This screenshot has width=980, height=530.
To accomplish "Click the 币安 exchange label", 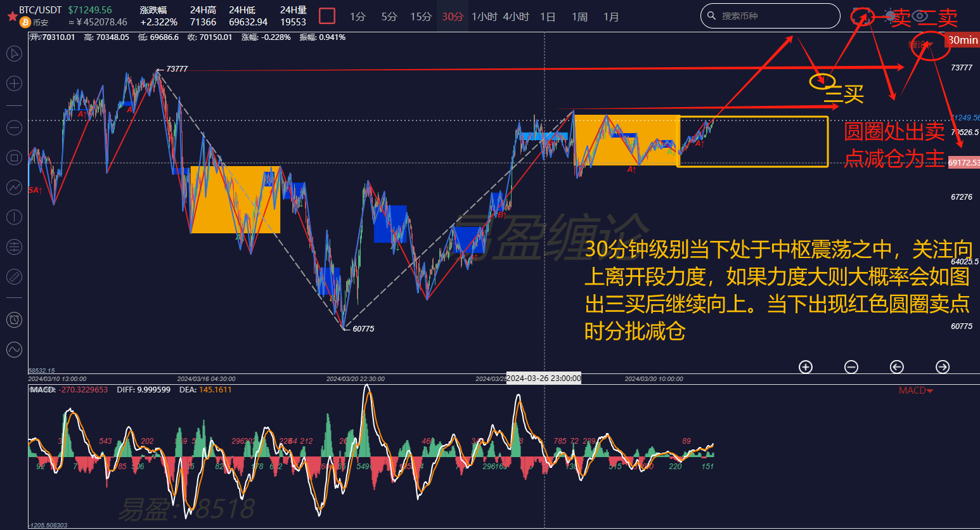I will [41, 23].
